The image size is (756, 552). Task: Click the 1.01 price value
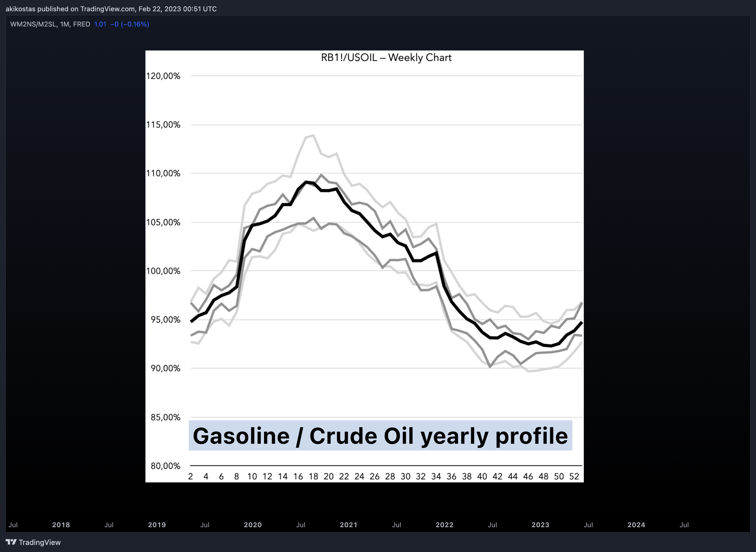[100, 24]
